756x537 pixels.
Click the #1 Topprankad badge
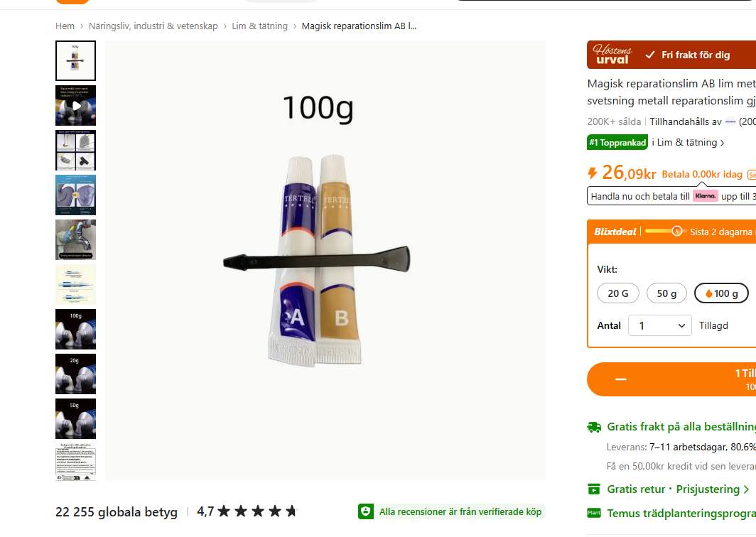pyautogui.click(x=617, y=143)
